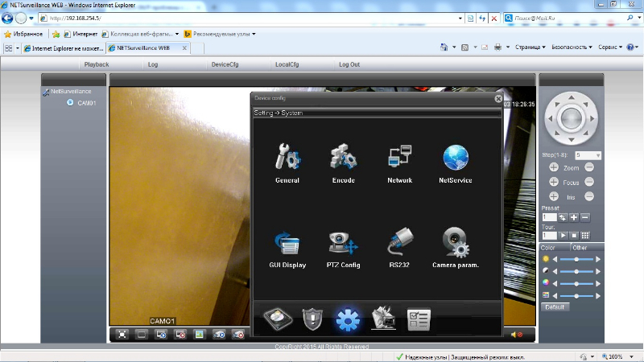Open the Безопасность dropdown menu
Screen dimensions: 644x362
point(572,47)
